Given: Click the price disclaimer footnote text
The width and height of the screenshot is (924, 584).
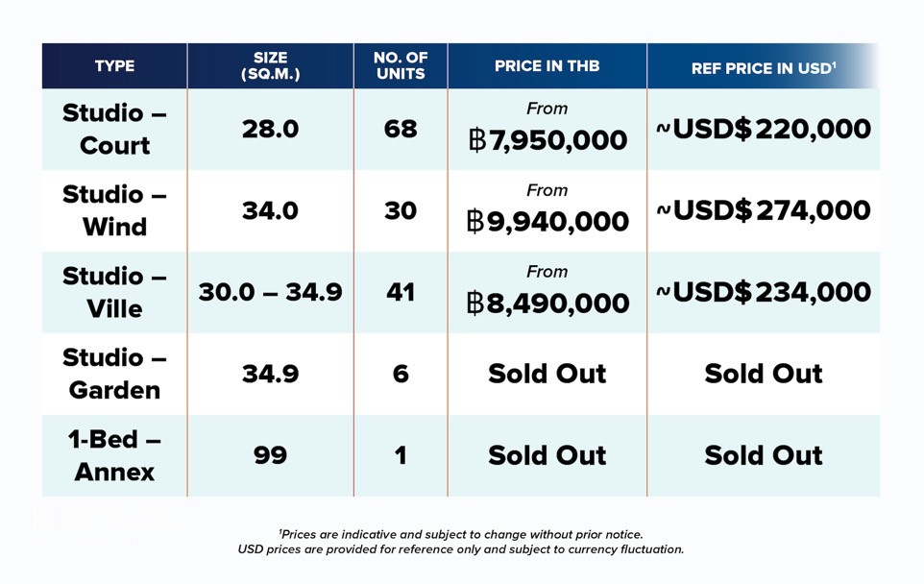Looking at the screenshot, I should click(461, 542).
